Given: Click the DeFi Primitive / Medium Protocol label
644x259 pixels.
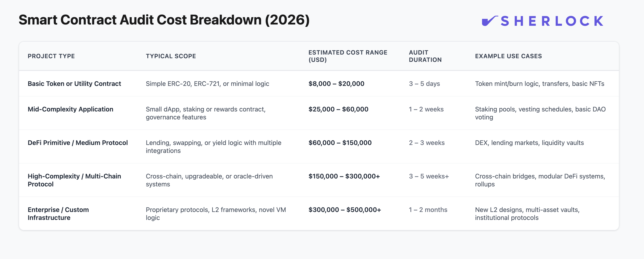Looking at the screenshot, I should coord(77,143).
